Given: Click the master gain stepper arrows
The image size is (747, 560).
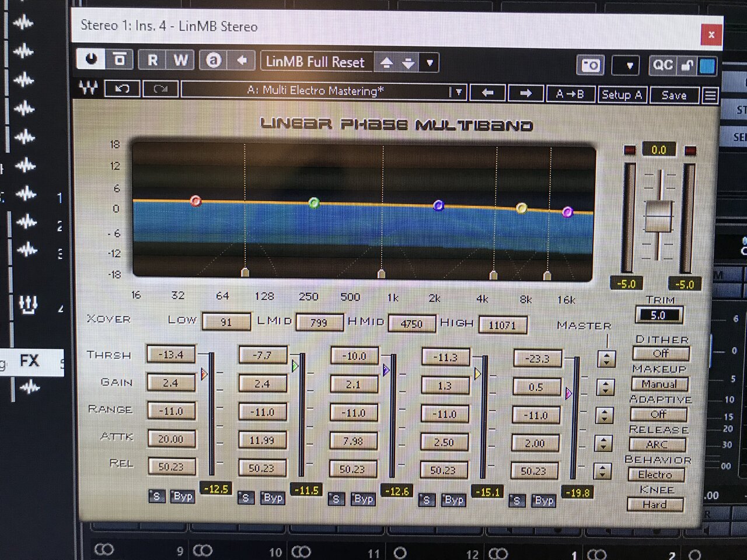Looking at the screenshot, I should 606,387.
